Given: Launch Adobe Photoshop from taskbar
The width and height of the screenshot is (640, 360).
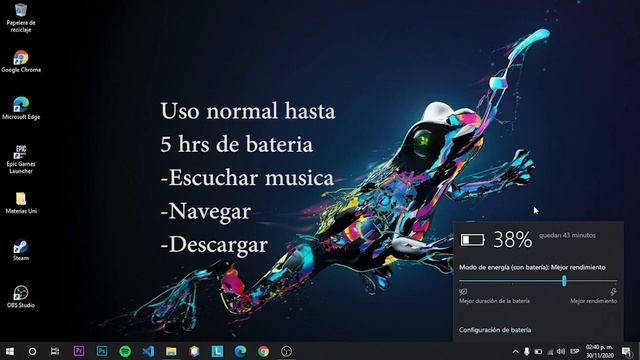Looking at the screenshot, I should pyautogui.click(x=102, y=351).
